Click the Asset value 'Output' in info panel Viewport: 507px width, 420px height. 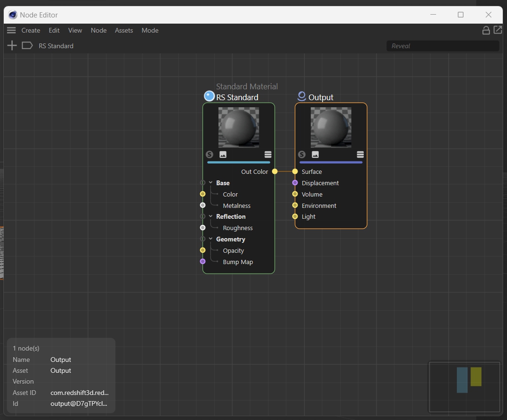click(61, 370)
